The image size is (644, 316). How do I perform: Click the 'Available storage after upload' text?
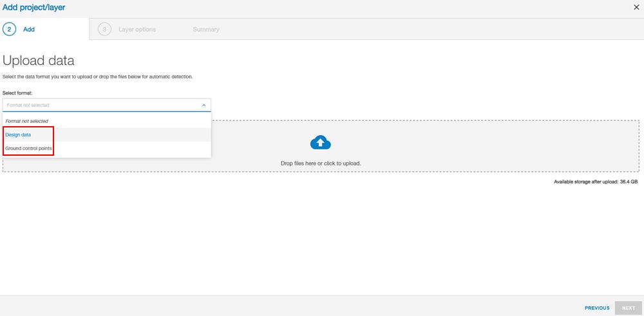(595, 182)
